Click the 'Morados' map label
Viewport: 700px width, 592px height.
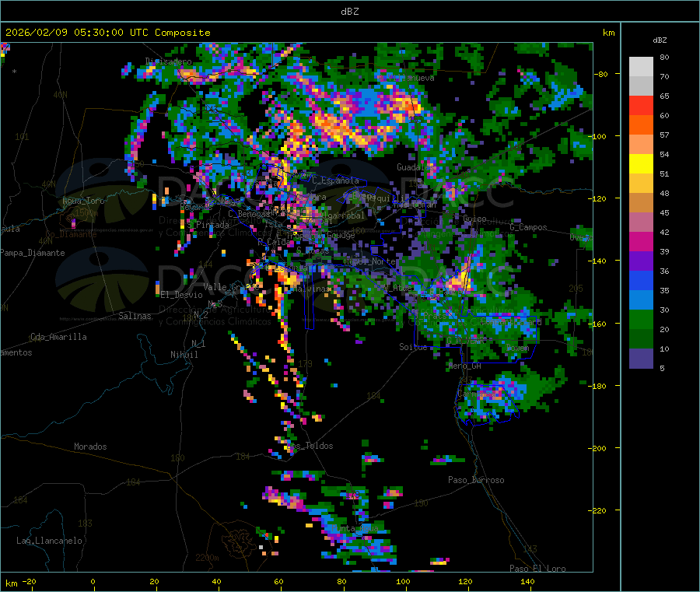pos(90,447)
